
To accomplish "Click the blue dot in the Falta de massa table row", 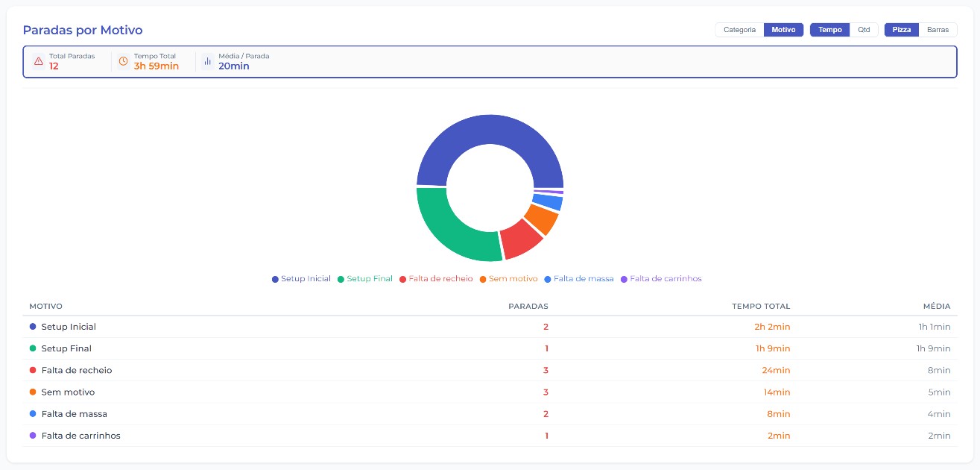I will (33, 414).
